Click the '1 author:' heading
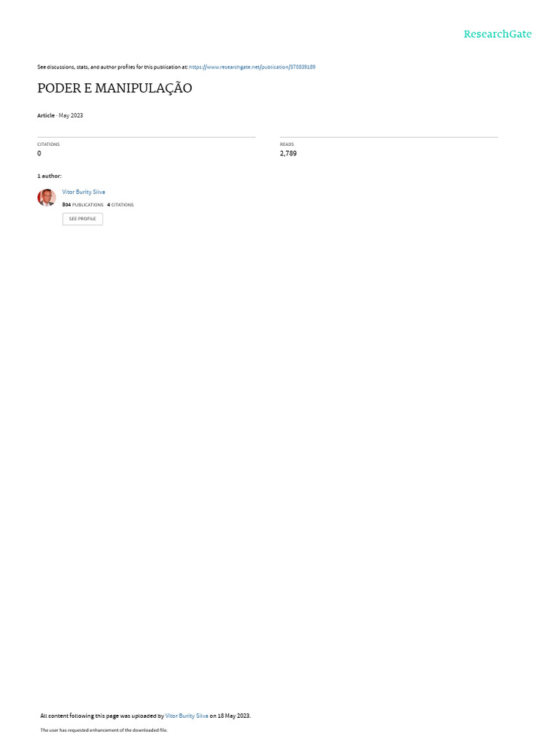Image resolution: width=560 pixels, height=747 pixels. coord(49,176)
